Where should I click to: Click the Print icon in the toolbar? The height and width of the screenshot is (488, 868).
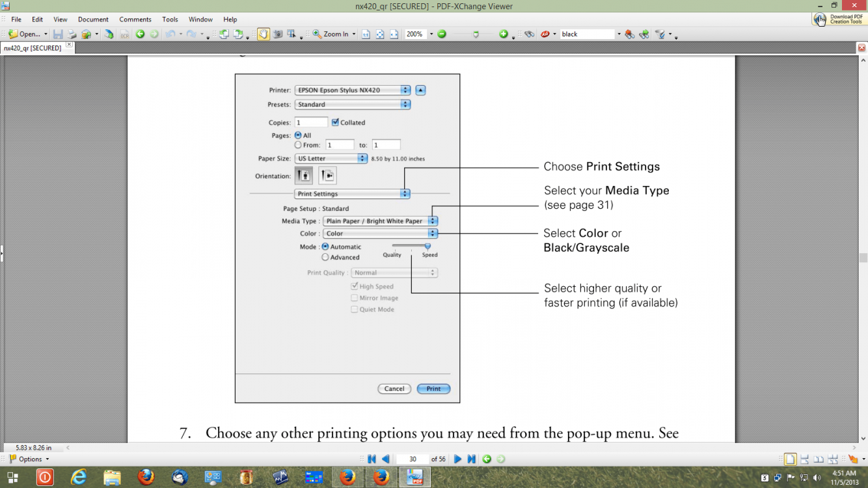[72, 34]
